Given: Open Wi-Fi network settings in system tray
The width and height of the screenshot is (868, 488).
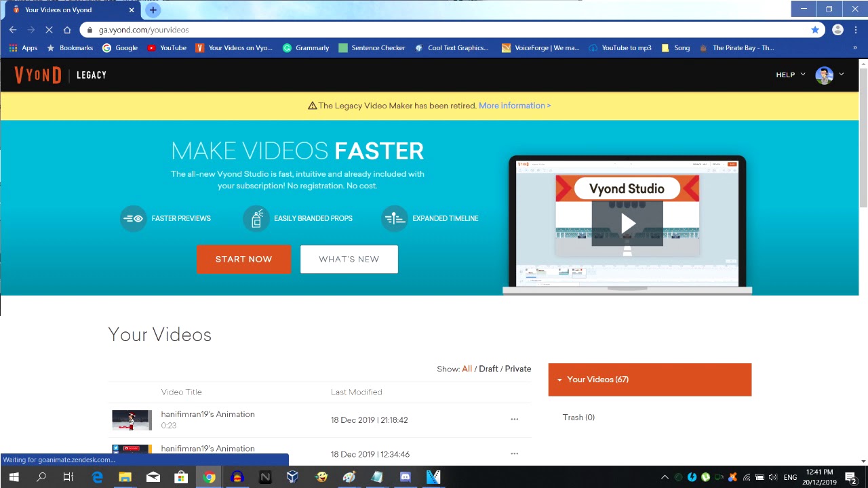Looking at the screenshot, I should tap(747, 477).
